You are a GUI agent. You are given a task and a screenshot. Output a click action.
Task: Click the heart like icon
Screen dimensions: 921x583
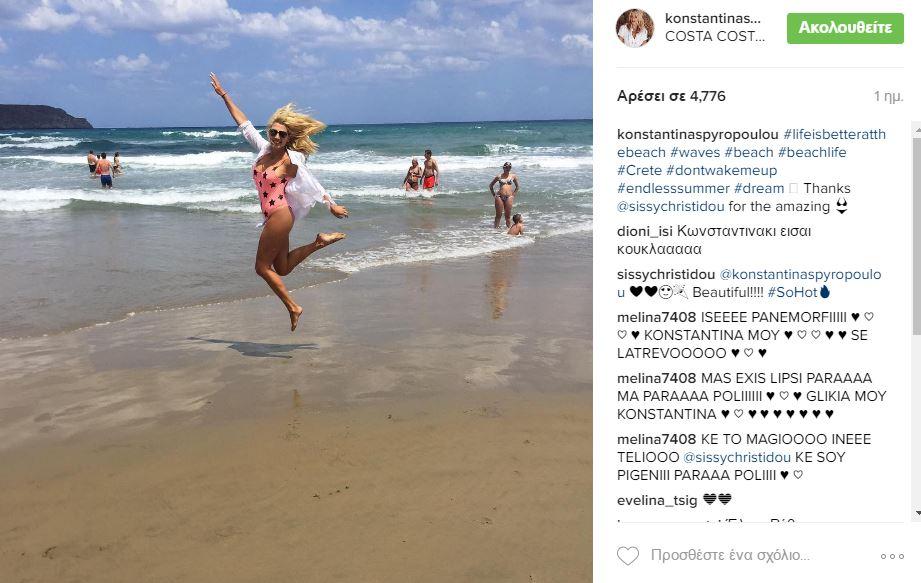pyautogui.click(x=627, y=555)
